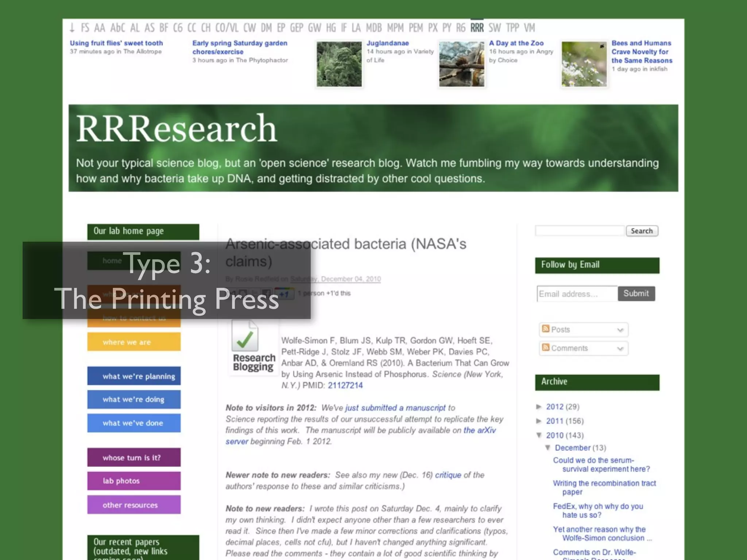747x560 pixels.
Task: Focus the Email address input field
Action: [577, 294]
